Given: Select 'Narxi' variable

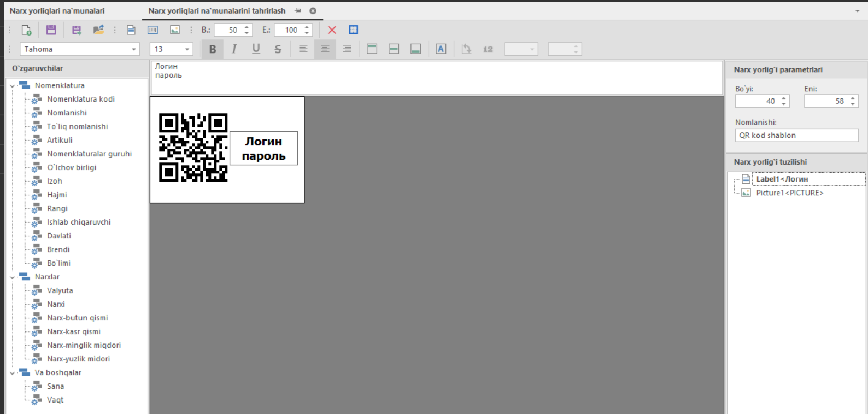Looking at the screenshot, I should coord(56,304).
